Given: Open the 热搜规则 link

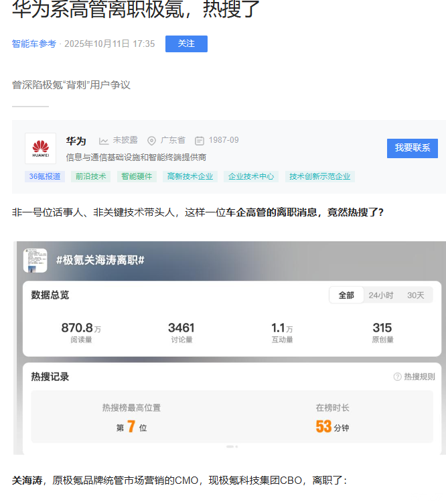Looking at the screenshot, I should [x=419, y=377].
